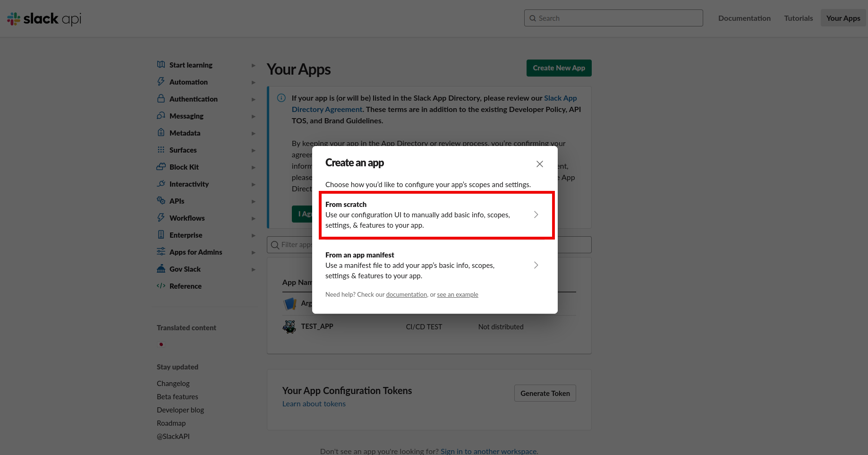Open the Developer blog link
This screenshot has height=455, width=868.
[x=180, y=410]
